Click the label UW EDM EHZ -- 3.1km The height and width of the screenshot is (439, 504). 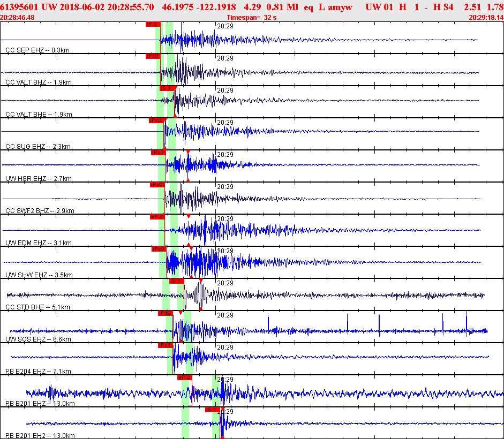pos(39,243)
